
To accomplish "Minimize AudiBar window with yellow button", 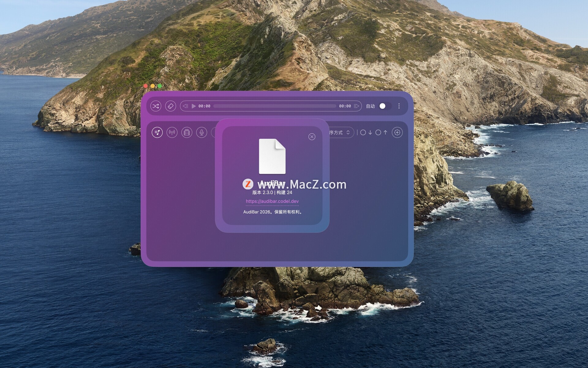I will [153, 86].
